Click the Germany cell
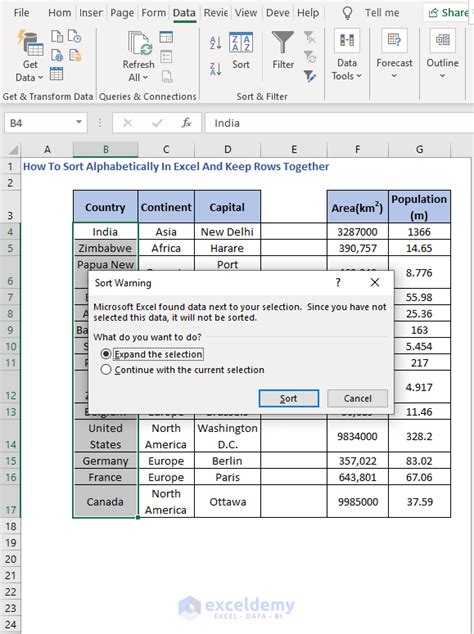Screen dimensions: 474x634 click(x=106, y=461)
